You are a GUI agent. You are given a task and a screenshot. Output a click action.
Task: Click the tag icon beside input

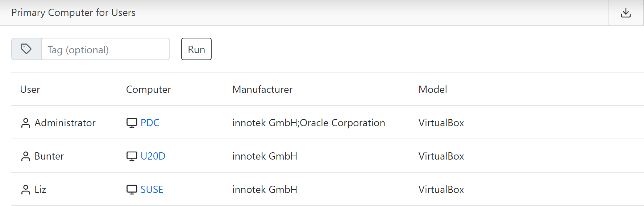pyautogui.click(x=26, y=49)
